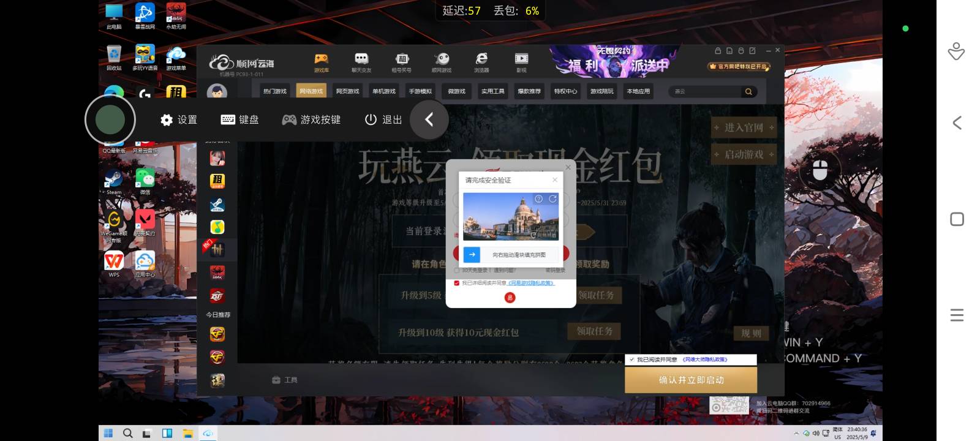The image size is (980, 441).
Task: Click 工具 in 顺网云海 bottom bar
Action: click(x=285, y=380)
